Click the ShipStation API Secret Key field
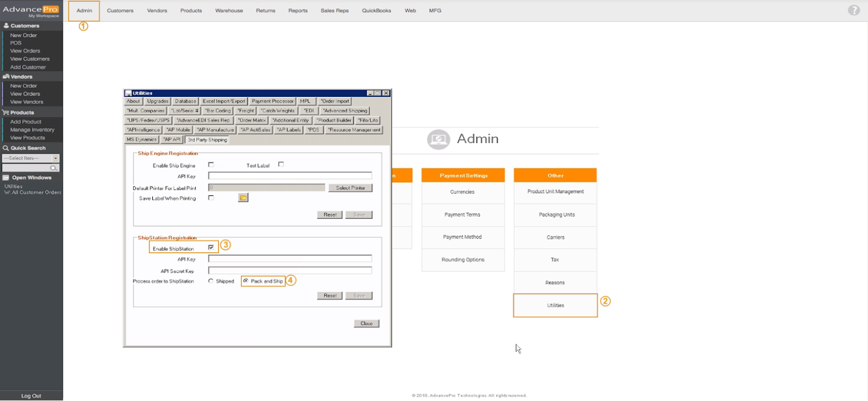The image size is (868, 401). coord(290,271)
